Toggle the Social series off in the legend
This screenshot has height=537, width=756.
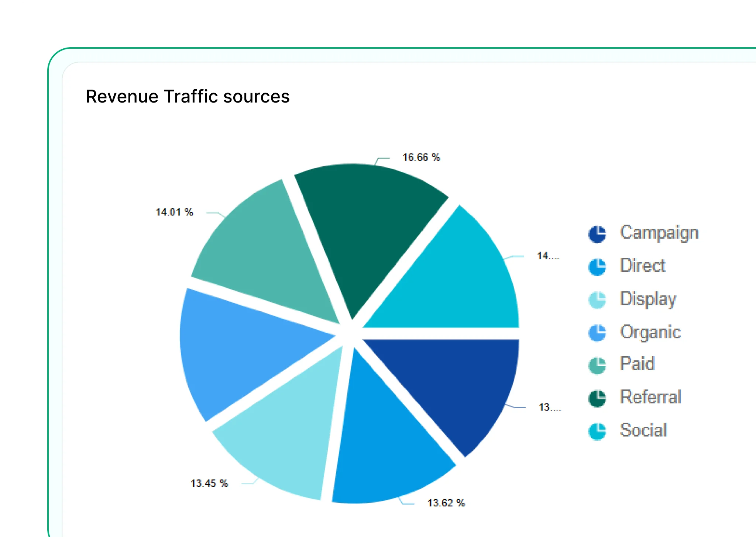point(643,430)
